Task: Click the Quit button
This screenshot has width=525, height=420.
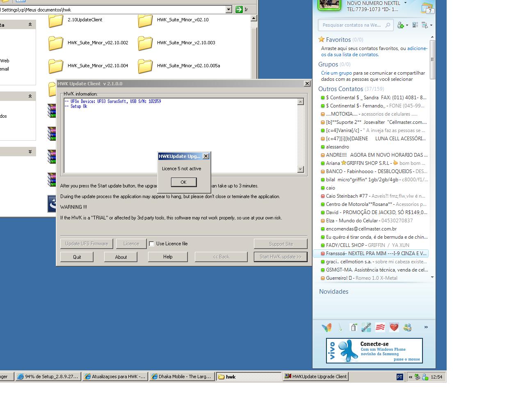Action: (x=77, y=257)
